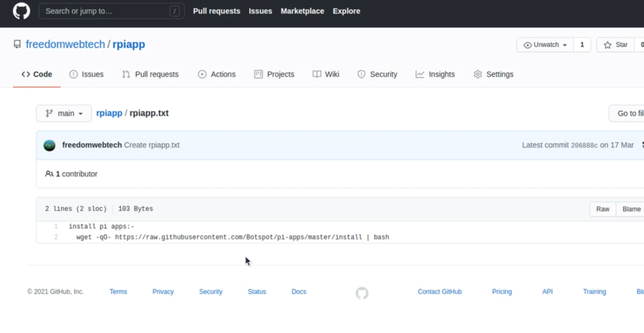Open the Explore header link
Image resolution: width=644 pixels, height=333 pixels.
pos(347,11)
